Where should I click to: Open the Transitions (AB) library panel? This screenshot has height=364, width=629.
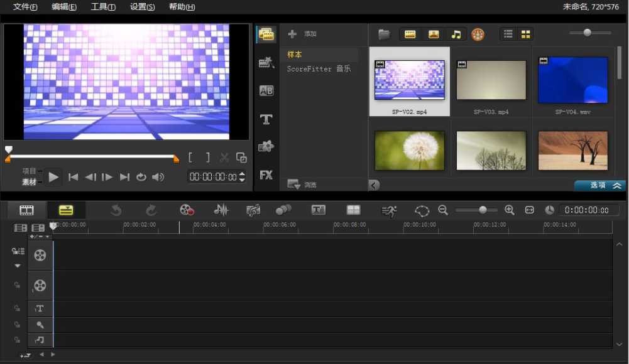pos(266,90)
